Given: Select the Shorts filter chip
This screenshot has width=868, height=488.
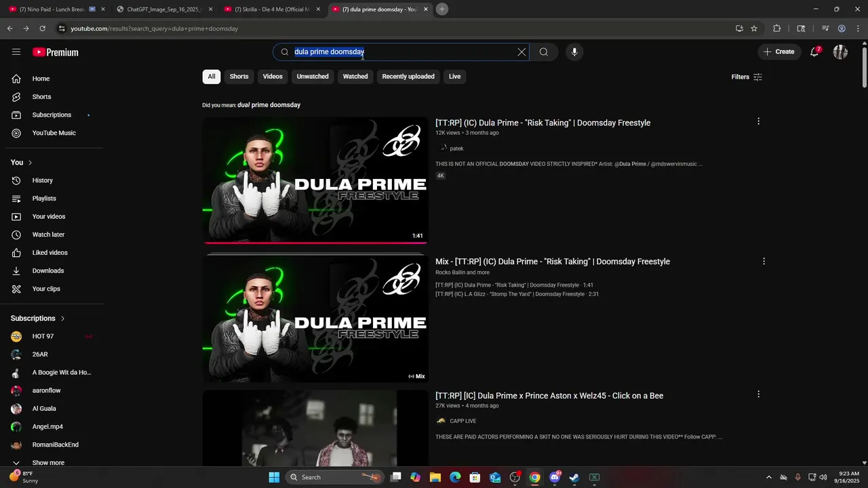Looking at the screenshot, I should (x=239, y=77).
